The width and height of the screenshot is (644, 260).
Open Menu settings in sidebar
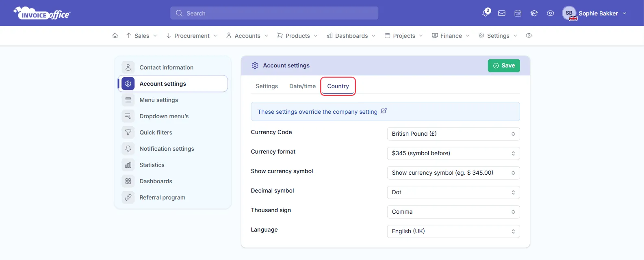[173, 100]
